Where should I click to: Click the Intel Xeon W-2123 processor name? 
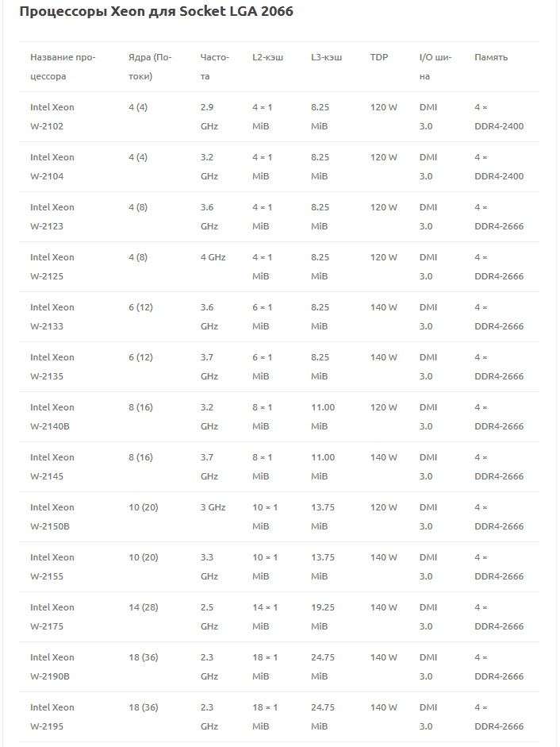coord(52,217)
